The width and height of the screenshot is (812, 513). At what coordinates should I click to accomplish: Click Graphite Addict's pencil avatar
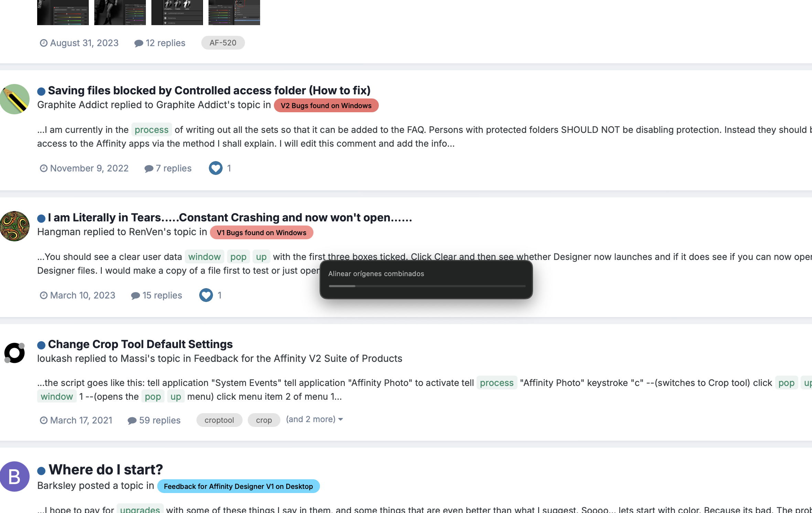[x=14, y=99]
